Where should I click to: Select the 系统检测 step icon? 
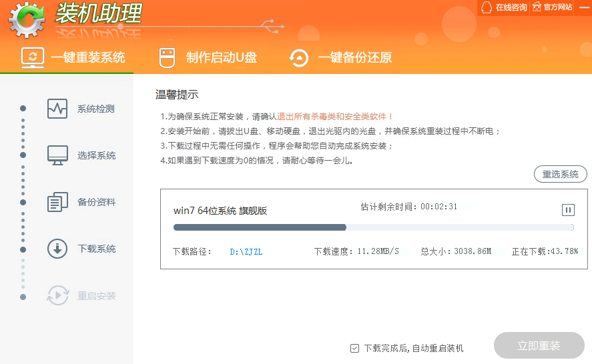[x=57, y=109]
